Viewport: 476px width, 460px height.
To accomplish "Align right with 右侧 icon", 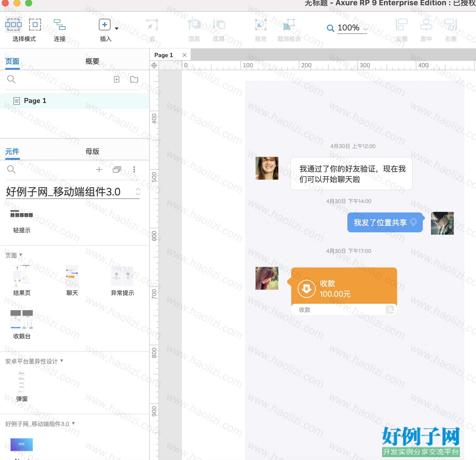I will pyautogui.click(x=451, y=25).
